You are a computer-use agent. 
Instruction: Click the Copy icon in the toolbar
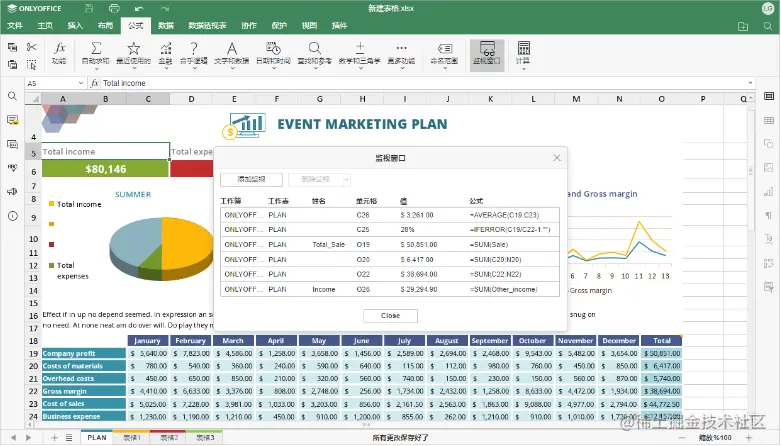point(12,47)
